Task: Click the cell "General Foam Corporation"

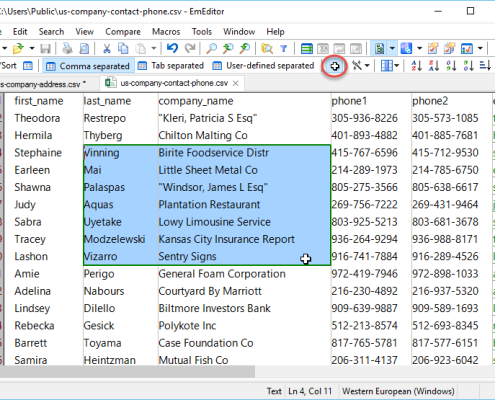Action: click(x=222, y=274)
